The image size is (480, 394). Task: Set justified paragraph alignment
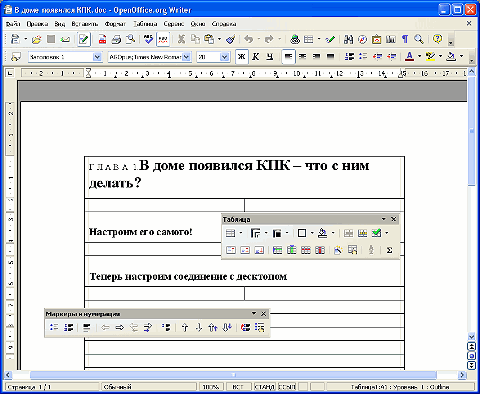click(330, 57)
